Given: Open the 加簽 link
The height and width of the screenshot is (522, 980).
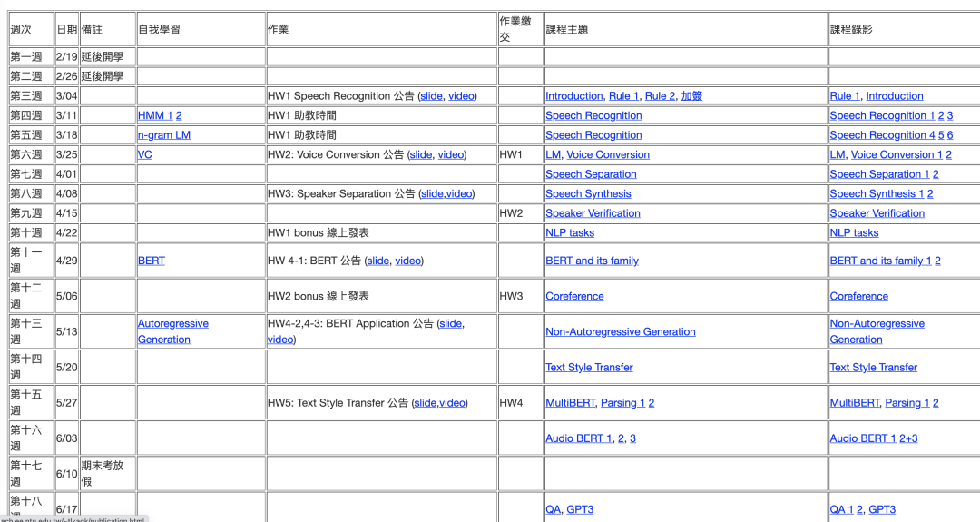Looking at the screenshot, I should [691, 95].
